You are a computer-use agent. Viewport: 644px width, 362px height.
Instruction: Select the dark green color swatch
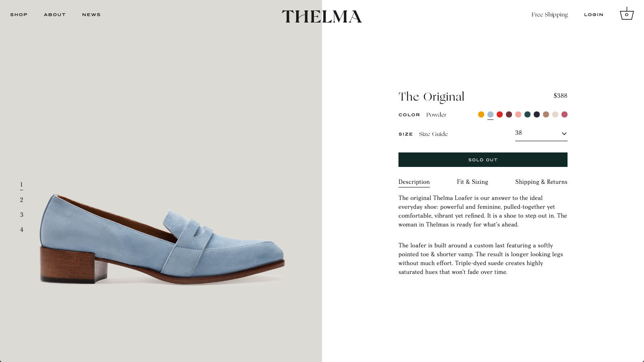(527, 115)
